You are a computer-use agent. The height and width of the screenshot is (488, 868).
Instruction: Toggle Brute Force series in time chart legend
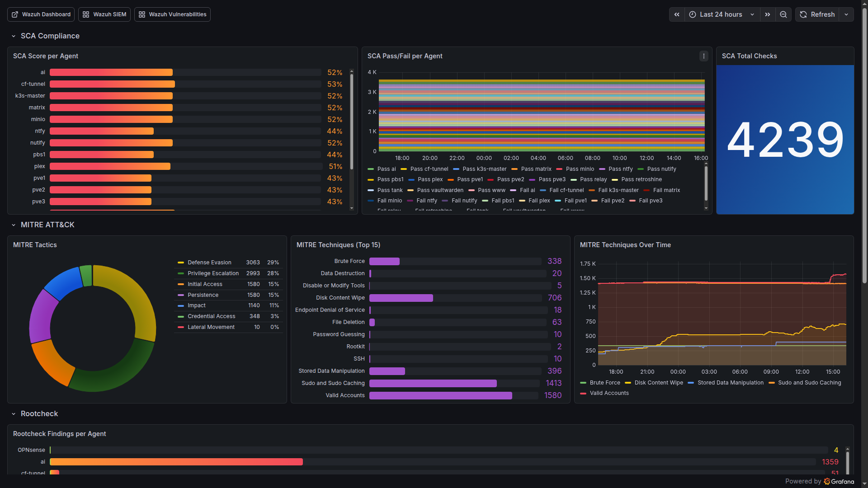(604, 383)
